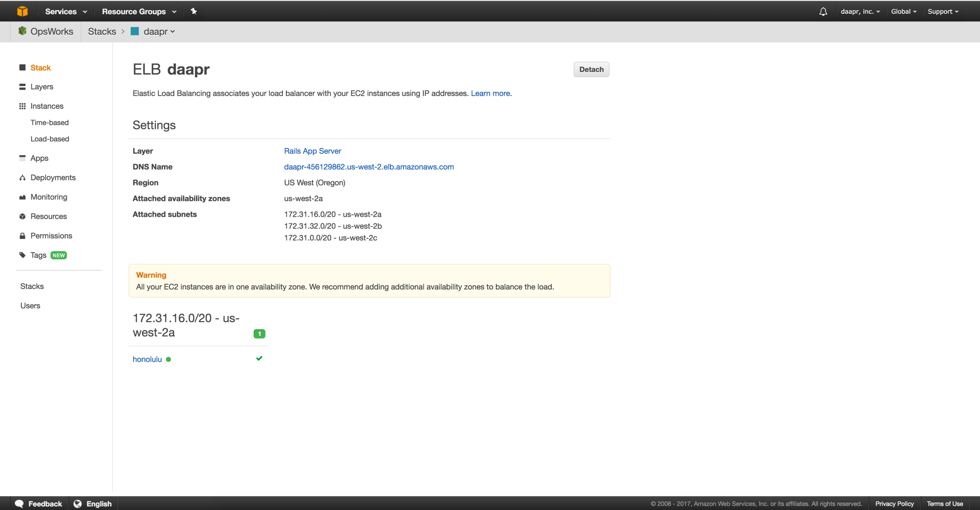This screenshot has width=980, height=510.
Task: Expand the Resource Groups dropdown
Action: (139, 11)
